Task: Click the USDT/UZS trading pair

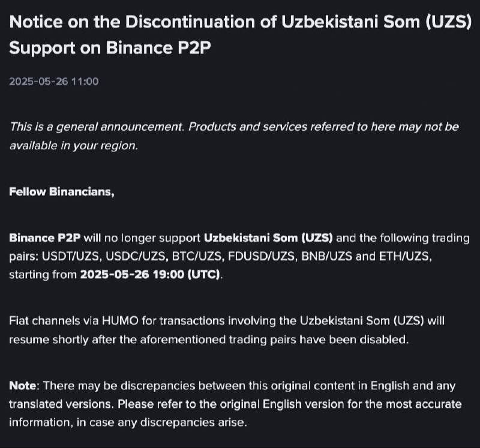Action: coord(71,256)
